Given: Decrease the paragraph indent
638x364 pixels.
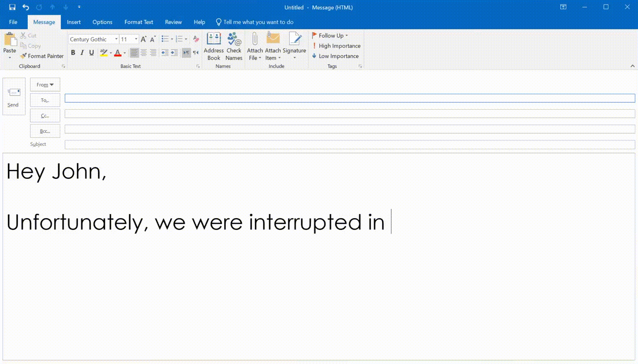Looking at the screenshot, I should coord(165,52).
